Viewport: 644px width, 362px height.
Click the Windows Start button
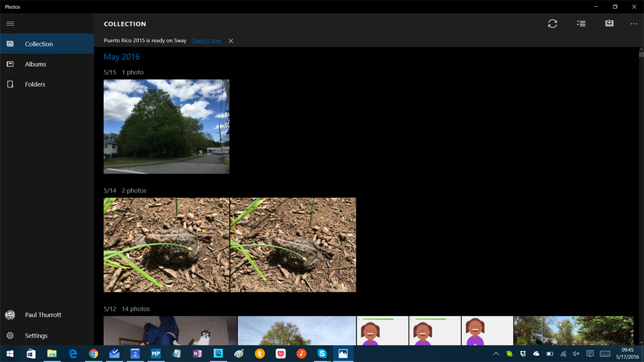click(x=9, y=353)
